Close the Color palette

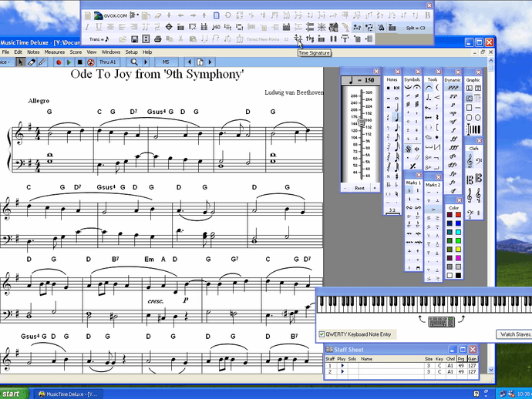[x=459, y=200]
